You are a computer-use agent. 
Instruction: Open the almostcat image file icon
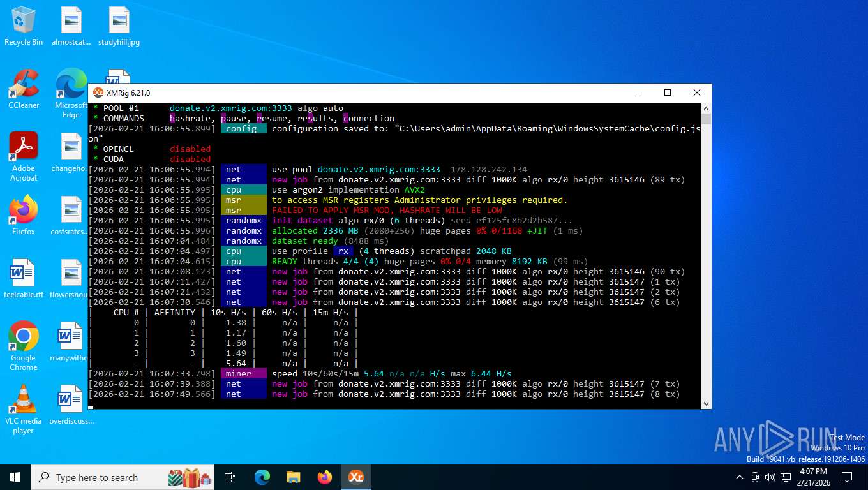click(71, 26)
